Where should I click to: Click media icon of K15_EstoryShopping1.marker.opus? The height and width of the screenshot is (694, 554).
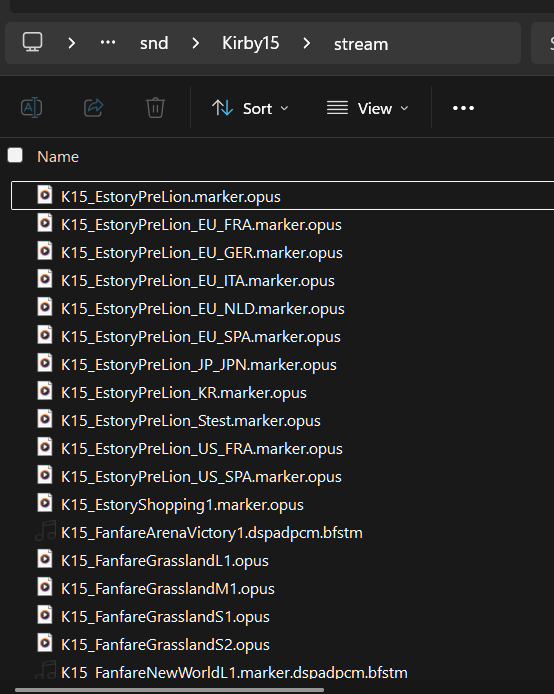[x=45, y=503]
